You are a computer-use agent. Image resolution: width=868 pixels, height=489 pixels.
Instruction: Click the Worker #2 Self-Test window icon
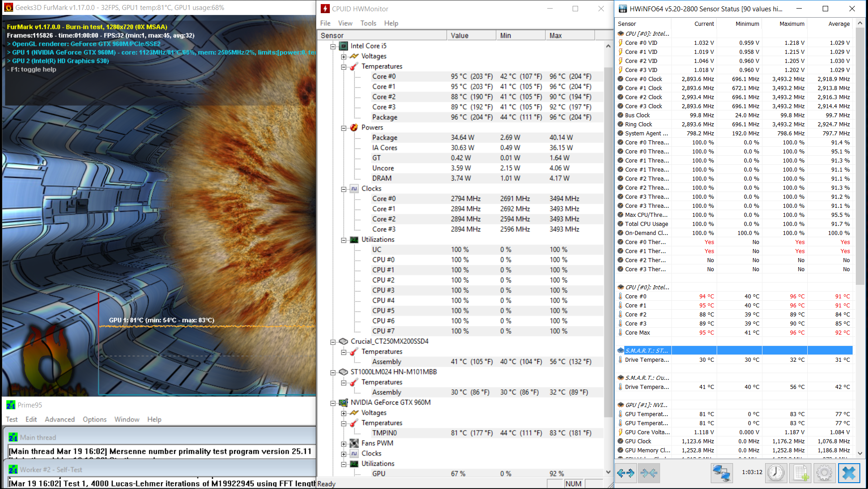pyautogui.click(x=13, y=470)
